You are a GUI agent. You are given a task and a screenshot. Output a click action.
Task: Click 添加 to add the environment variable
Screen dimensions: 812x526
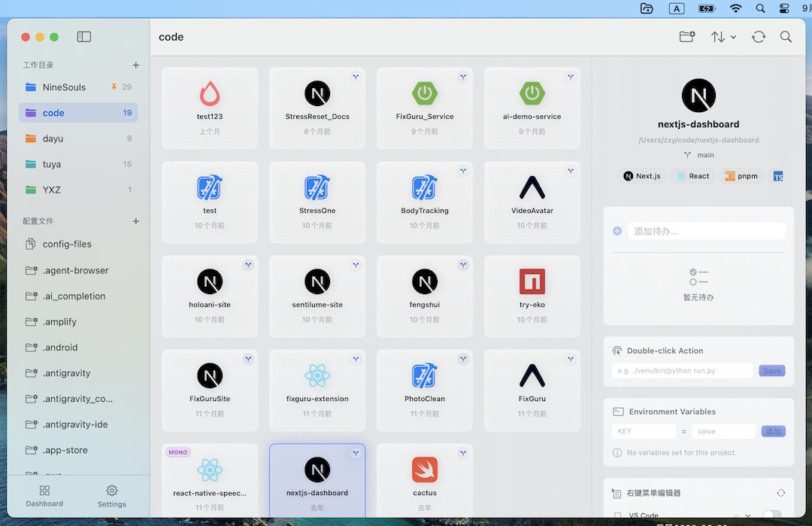tap(773, 431)
